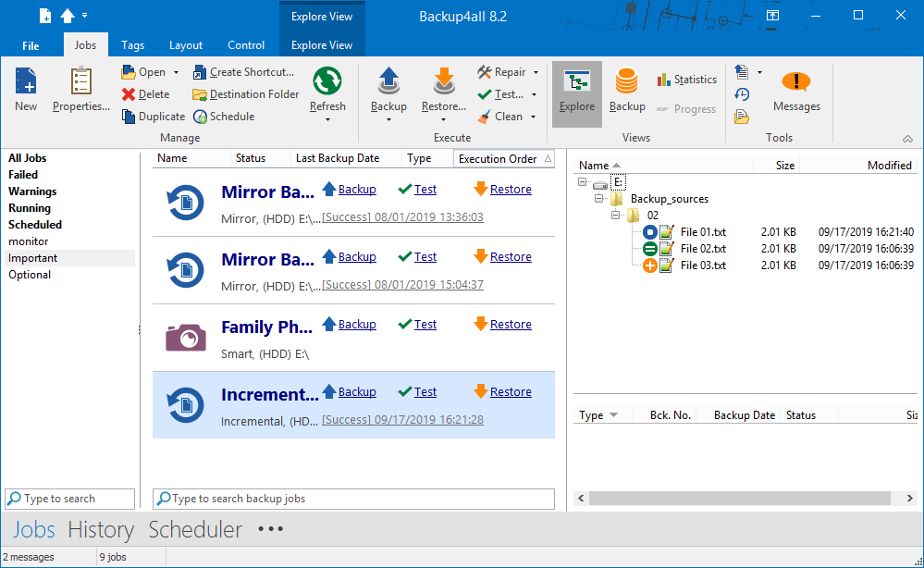This screenshot has height=568, width=924.
Task: Click the Test link for the Incremental job
Action: pos(425,392)
